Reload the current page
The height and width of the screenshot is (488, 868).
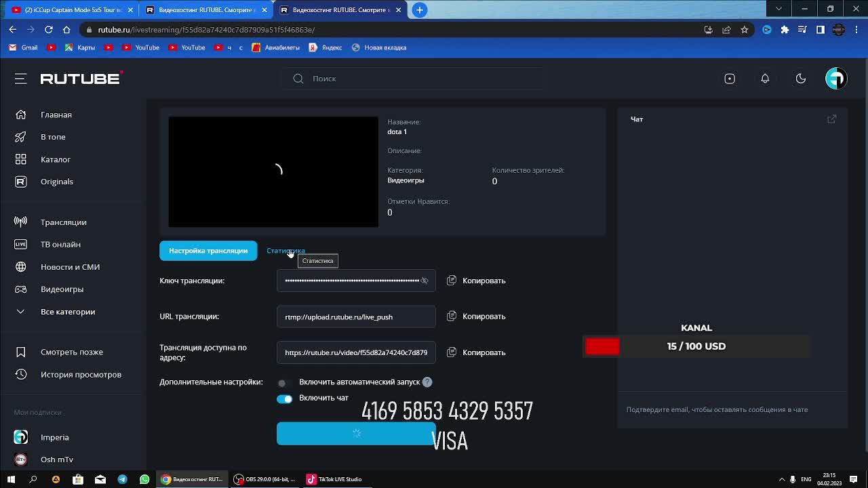(48, 30)
